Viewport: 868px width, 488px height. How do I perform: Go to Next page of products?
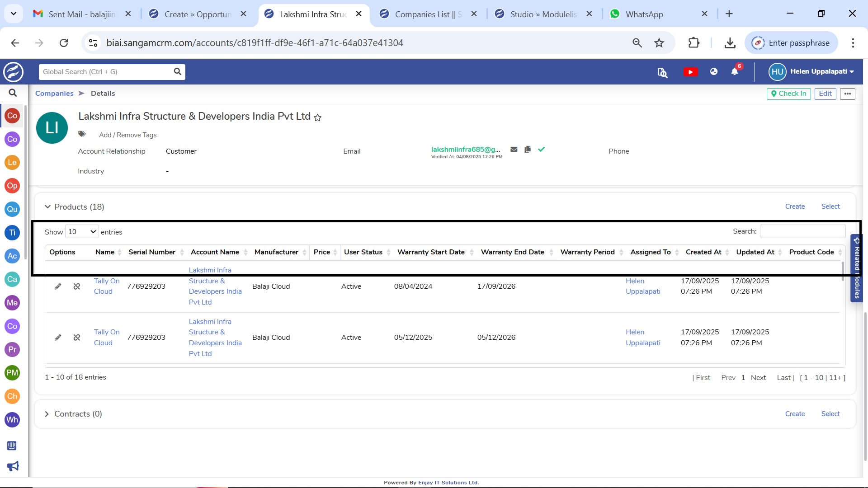tap(758, 378)
